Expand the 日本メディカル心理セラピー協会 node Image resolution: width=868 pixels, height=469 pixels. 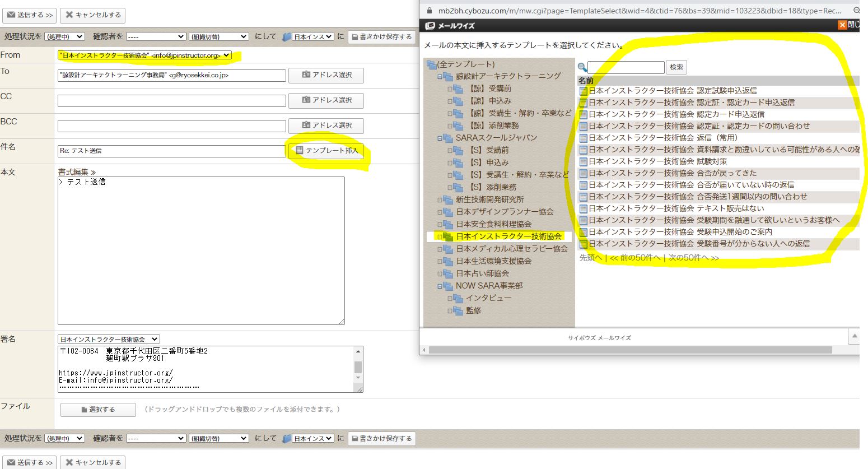[440, 249]
